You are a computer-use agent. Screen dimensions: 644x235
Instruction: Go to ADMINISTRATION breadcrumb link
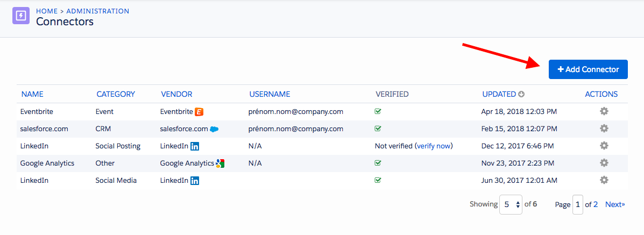[x=98, y=11]
